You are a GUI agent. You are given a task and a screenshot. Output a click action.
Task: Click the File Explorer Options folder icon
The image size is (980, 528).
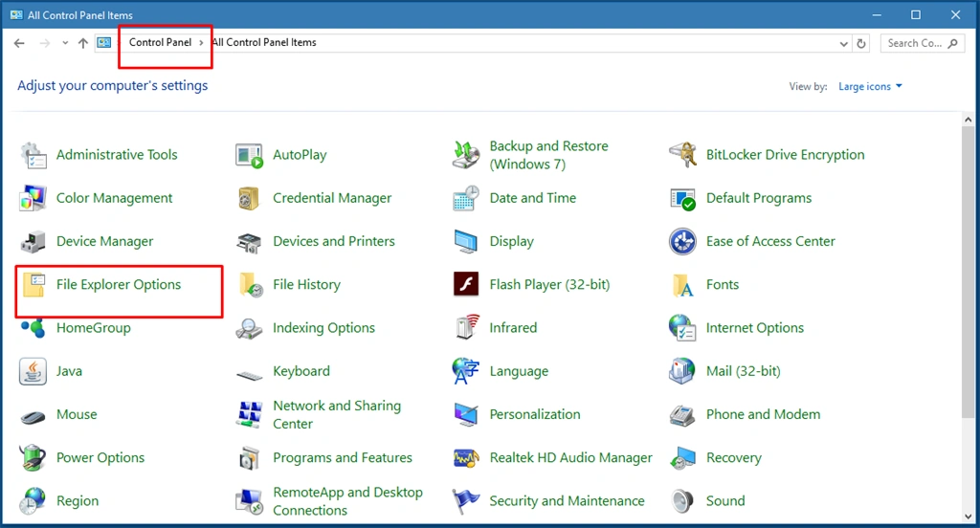(x=34, y=285)
